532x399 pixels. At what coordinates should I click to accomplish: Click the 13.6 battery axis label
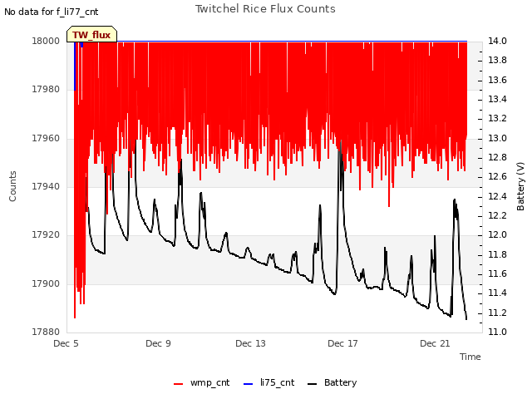(497, 80)
